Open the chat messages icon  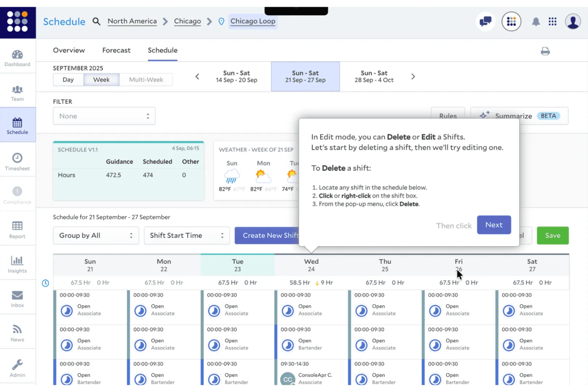pyautogui.click(x=485, y=21)
